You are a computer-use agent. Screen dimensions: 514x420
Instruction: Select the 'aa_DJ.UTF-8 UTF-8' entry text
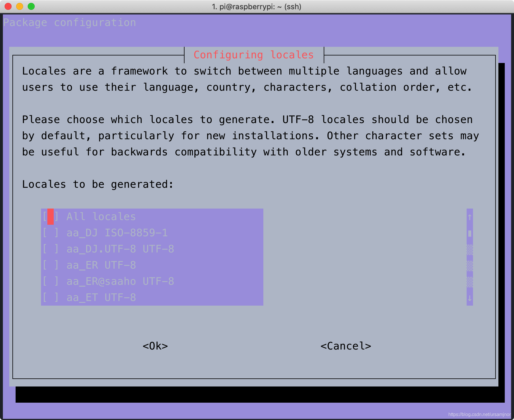(x=120, y=249)
